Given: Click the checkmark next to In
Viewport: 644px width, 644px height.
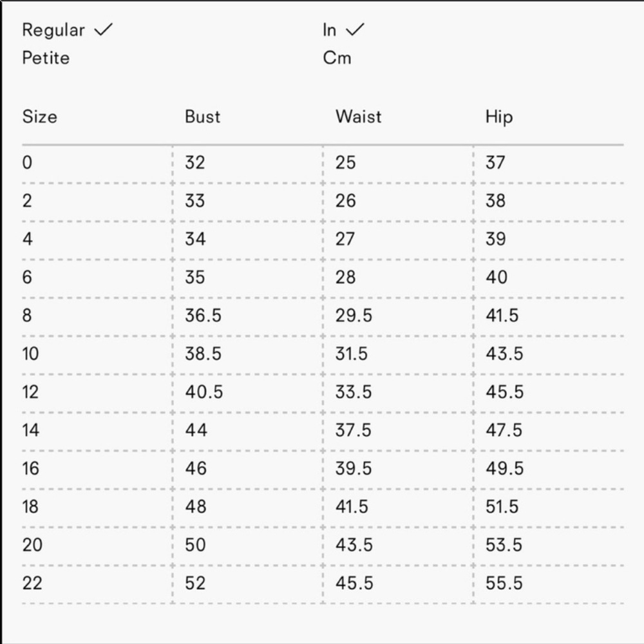Looking at the screenshot, I should [355, 30].
